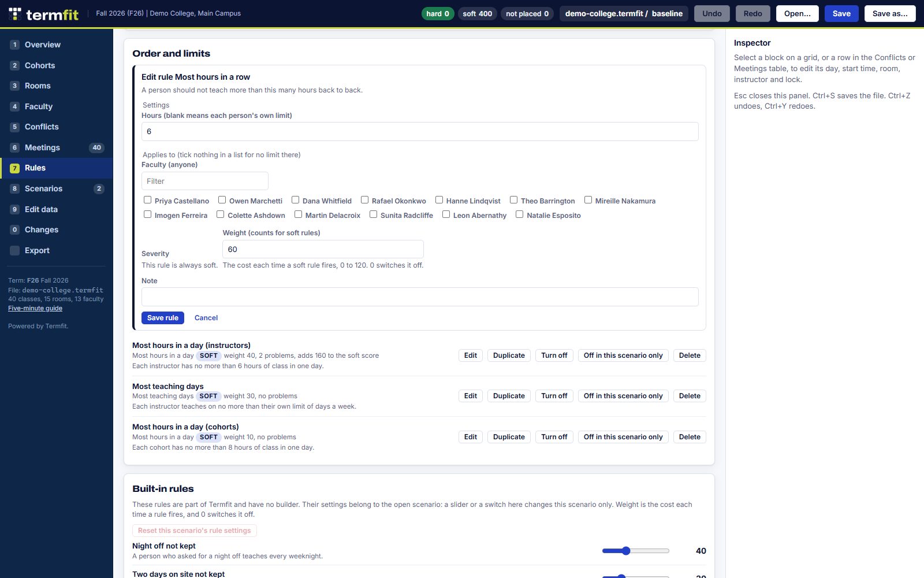Tick the Owen Marchetti checkbox
924x578 pixels.
222,200
